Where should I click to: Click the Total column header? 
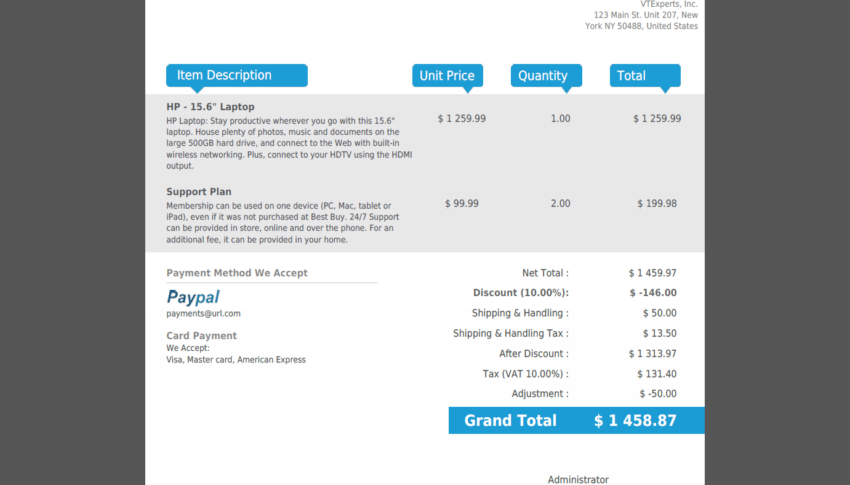pos(645,75)
